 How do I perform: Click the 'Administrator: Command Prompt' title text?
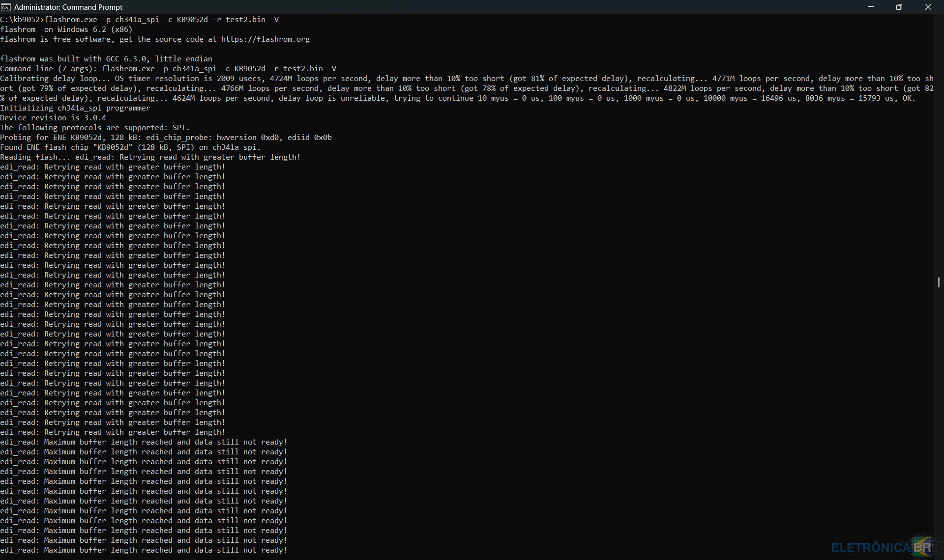(x=68, y=7)
